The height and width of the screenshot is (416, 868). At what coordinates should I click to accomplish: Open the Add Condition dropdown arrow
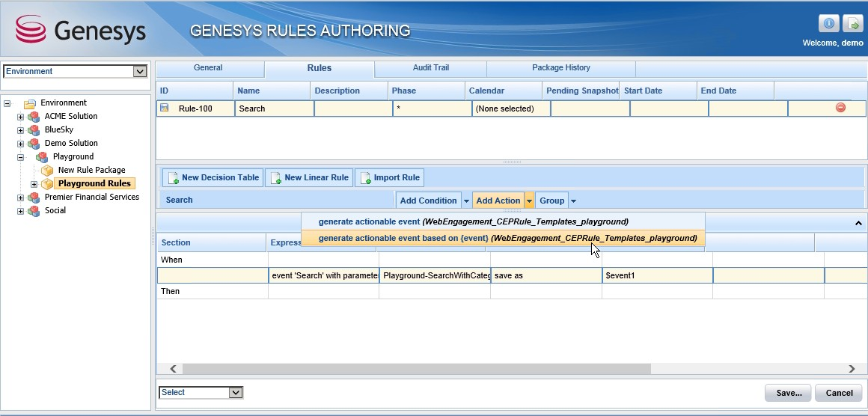(466, 201)
